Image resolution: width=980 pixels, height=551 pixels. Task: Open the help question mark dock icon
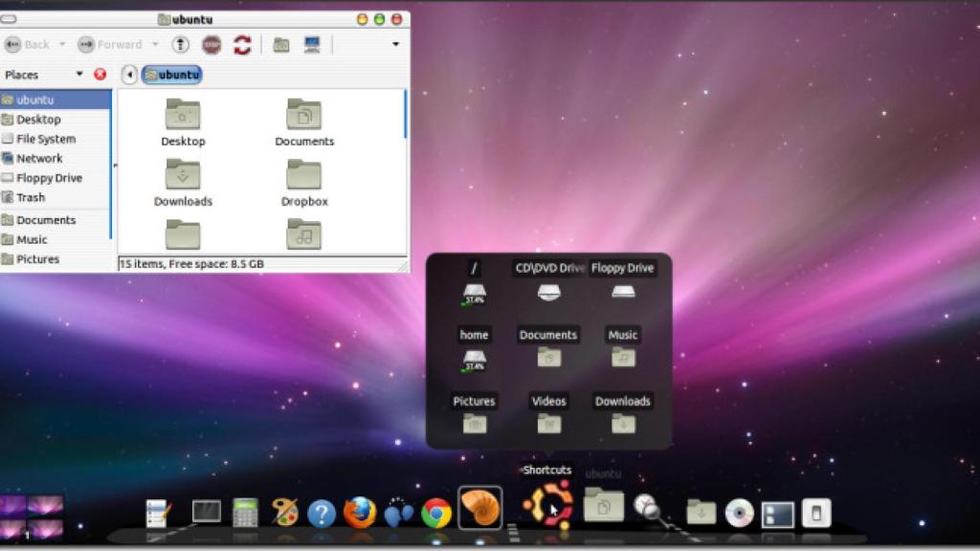pyautogui.click(x=322, y=514)
